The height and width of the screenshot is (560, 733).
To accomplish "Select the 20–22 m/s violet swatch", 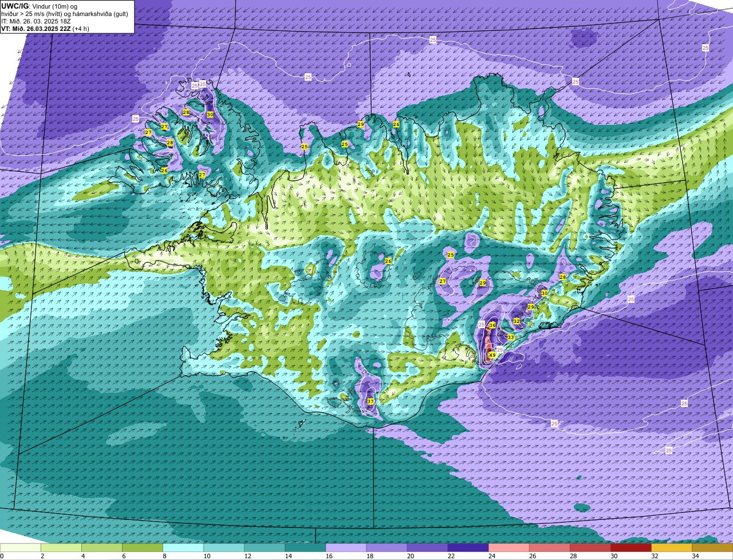I will tap(427, 547).
